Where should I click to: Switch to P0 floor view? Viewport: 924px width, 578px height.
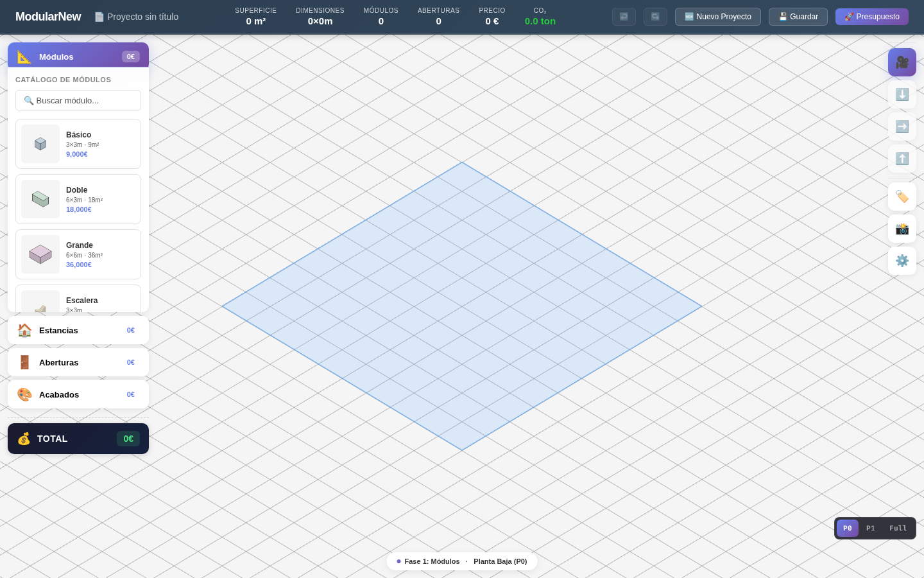pyautogui.click(x=847, y=528)
